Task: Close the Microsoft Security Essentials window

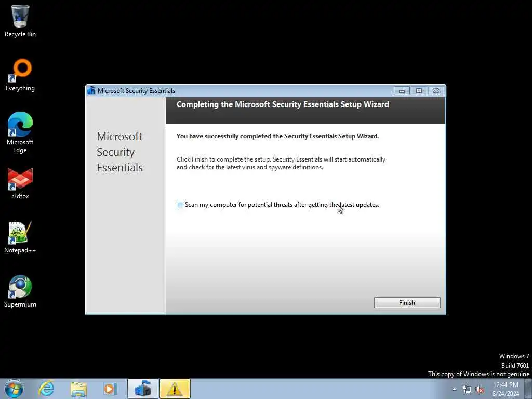Action: point(436,90)
